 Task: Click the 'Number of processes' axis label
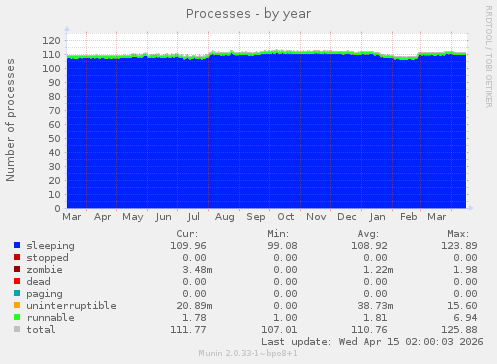tap(10, 120)
